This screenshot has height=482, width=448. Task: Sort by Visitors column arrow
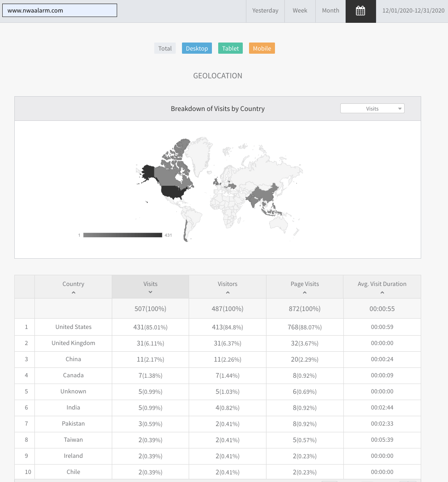(x=228, y=293)
